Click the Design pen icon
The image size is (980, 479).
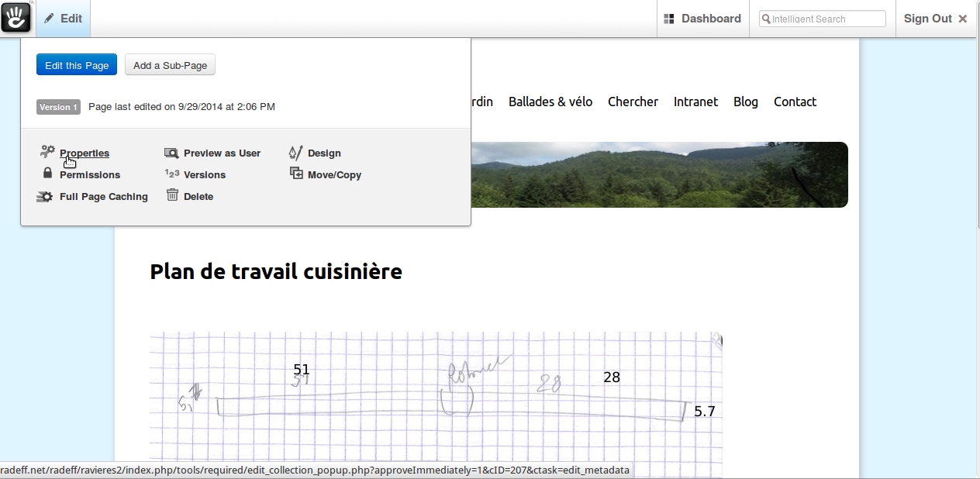click(x=295, y=153)
